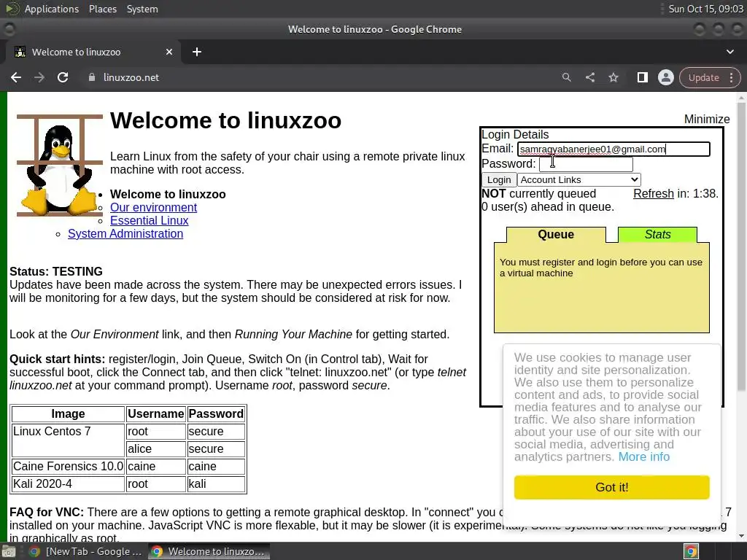Click the Refresh link
Screen dimensions: 747x560
click(x=653, y=194)
